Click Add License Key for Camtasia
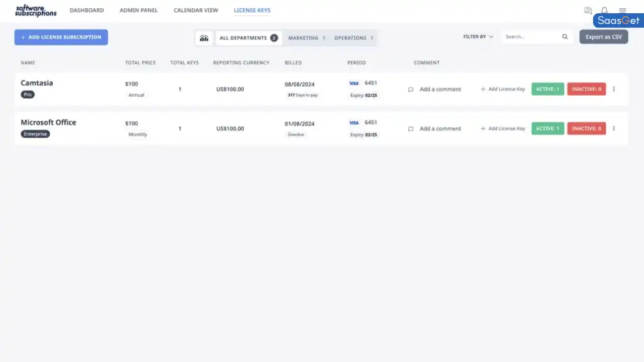The image size is (644, 362). (502, 89)
